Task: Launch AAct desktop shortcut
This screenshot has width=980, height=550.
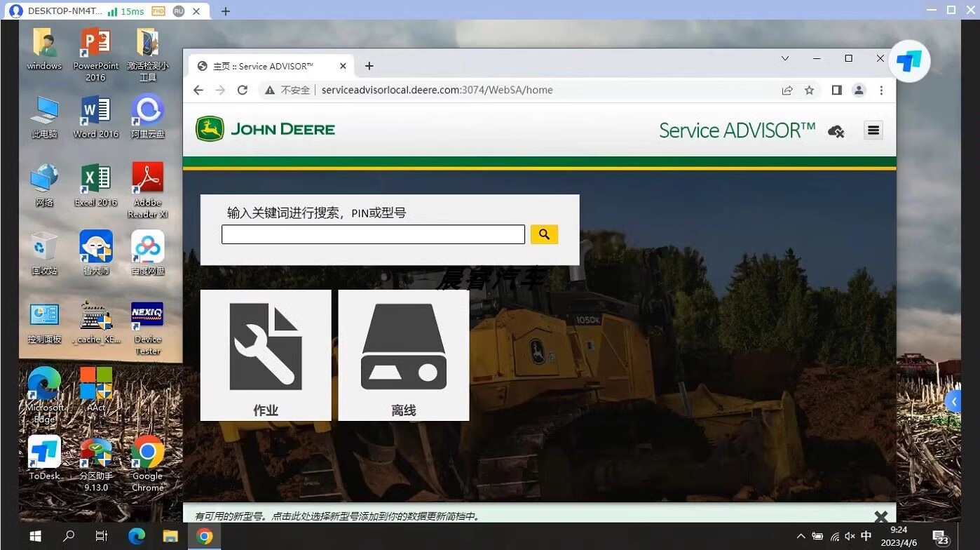Action: [95, 390]
